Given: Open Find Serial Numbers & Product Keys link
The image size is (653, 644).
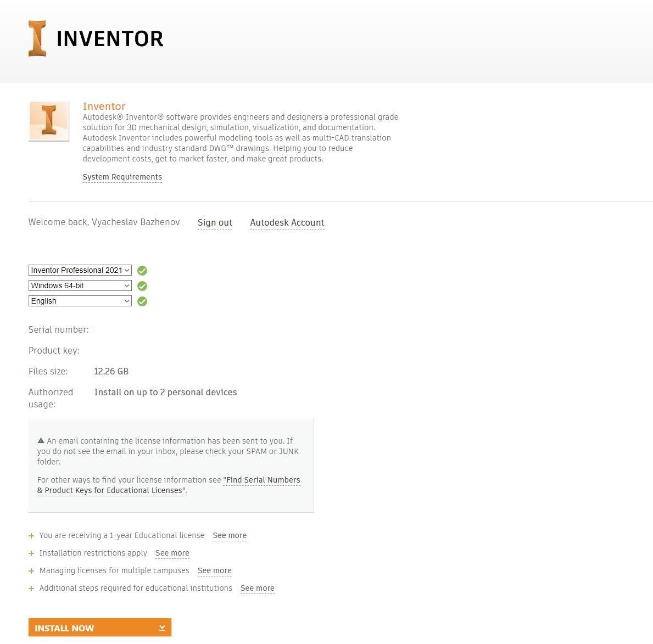Looking at the screenshot, I should (169, 485).
